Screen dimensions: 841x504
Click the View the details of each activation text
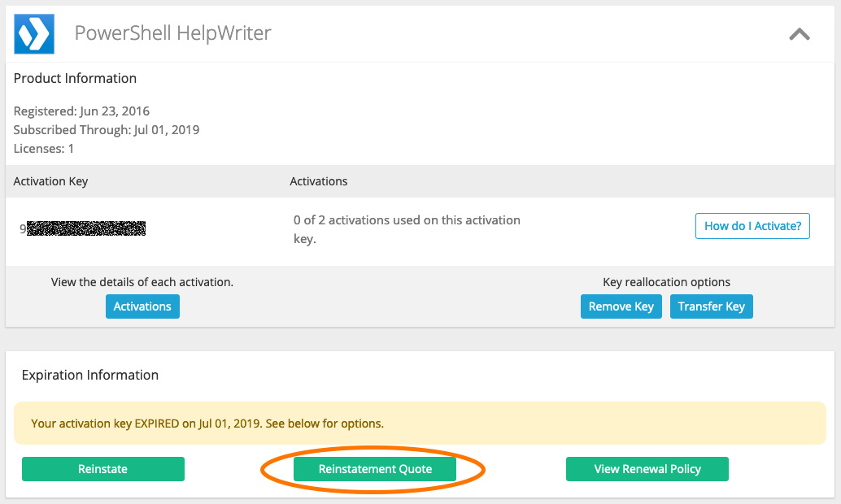(x=142, y=282)
